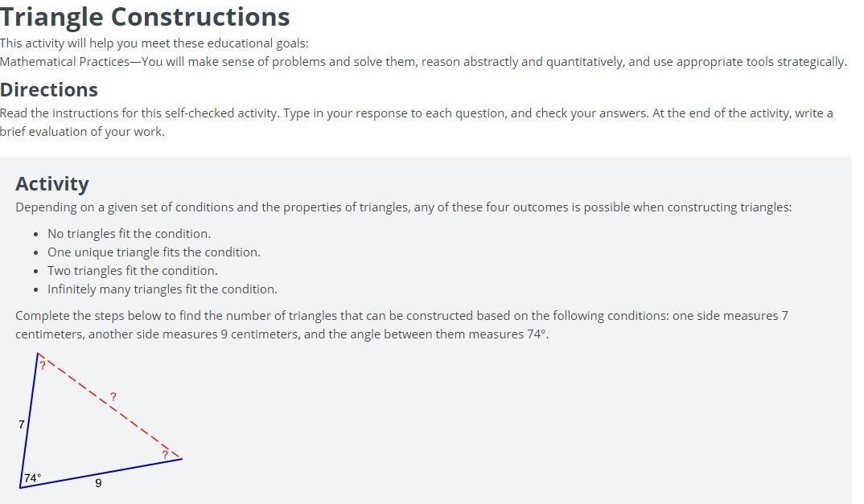Click the question mark at the triangle's right vertex
The width and height of the screenshot is (864, 504).
tap(164, 454)
